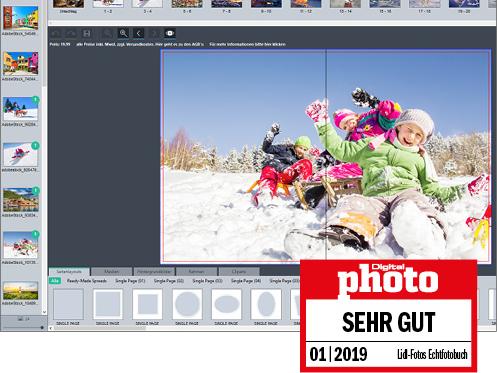Click the greyed-out zoom out magnifier
The image size is (497, 373).
[107, 33]
